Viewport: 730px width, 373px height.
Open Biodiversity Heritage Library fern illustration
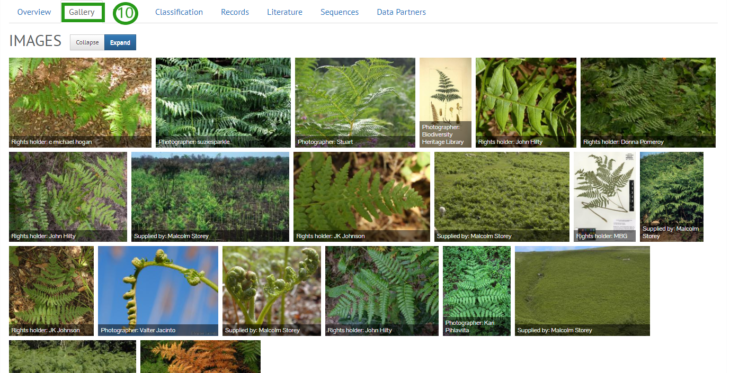point(446,102)
